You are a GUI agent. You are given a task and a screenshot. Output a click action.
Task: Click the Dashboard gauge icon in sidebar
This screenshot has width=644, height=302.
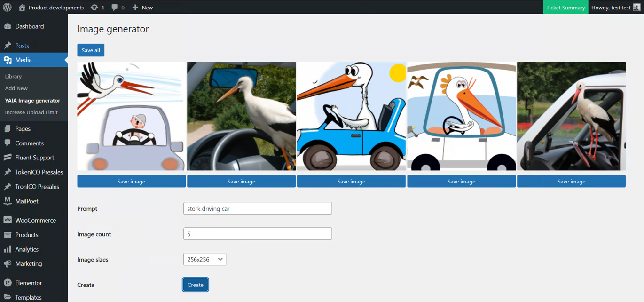pos(8,26)
